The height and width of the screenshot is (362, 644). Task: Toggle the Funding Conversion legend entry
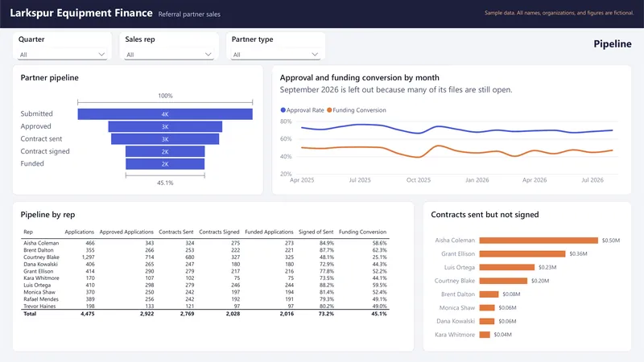[x=357, y=110]
